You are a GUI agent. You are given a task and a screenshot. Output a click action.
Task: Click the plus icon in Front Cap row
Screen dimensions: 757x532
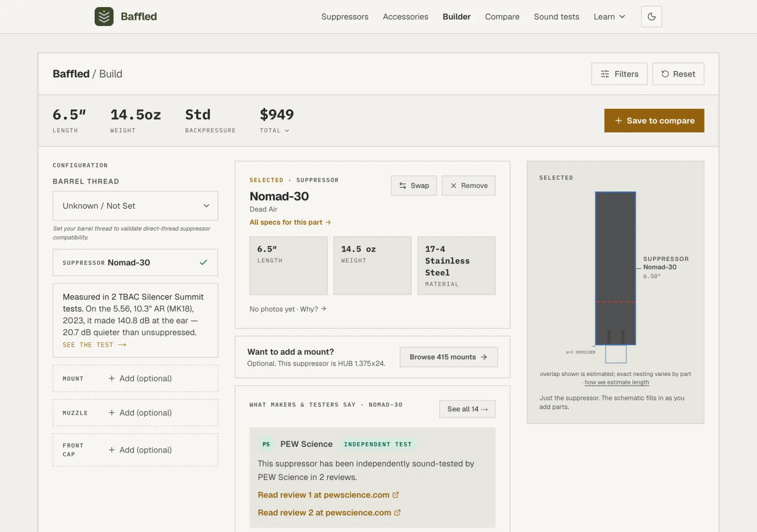(112, 450)
